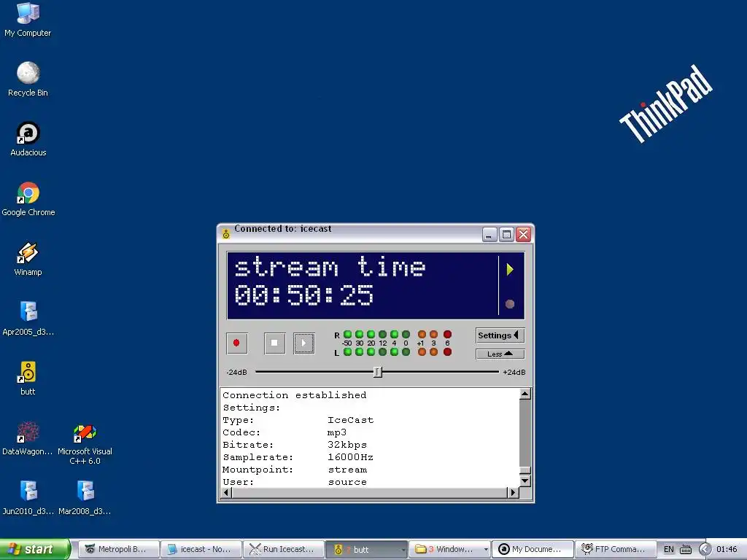Click the 'Bitrate: 32kbps' log line

295,445
